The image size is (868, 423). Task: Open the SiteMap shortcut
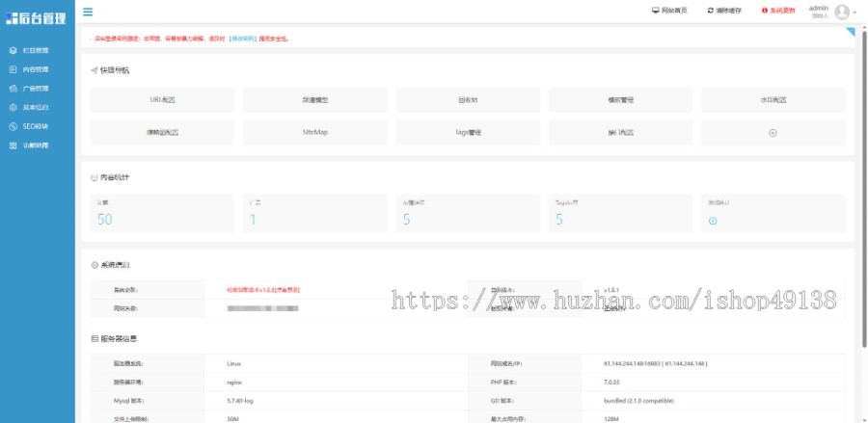pyautogui.click(x=315, y=133)
